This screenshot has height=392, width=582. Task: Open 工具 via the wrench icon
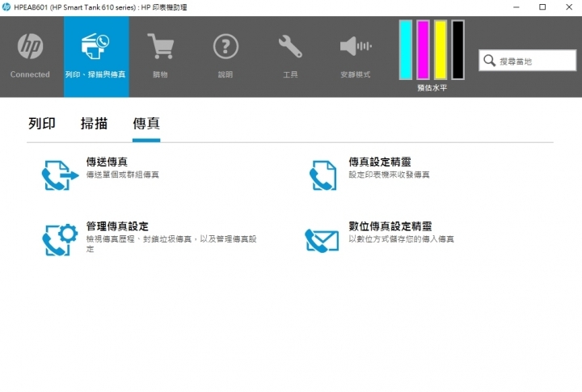tap(290, 47)
